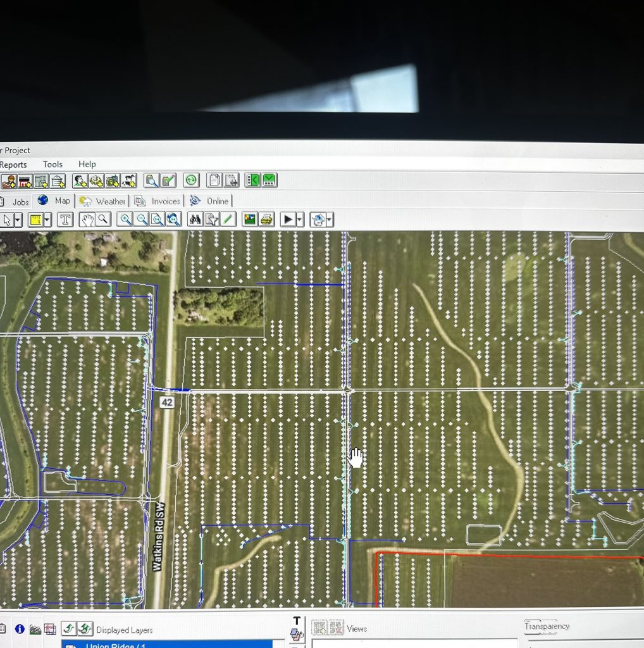Select the green Pencil drawing tool
This screenshot has height=648, width=644.
[228, 220]
